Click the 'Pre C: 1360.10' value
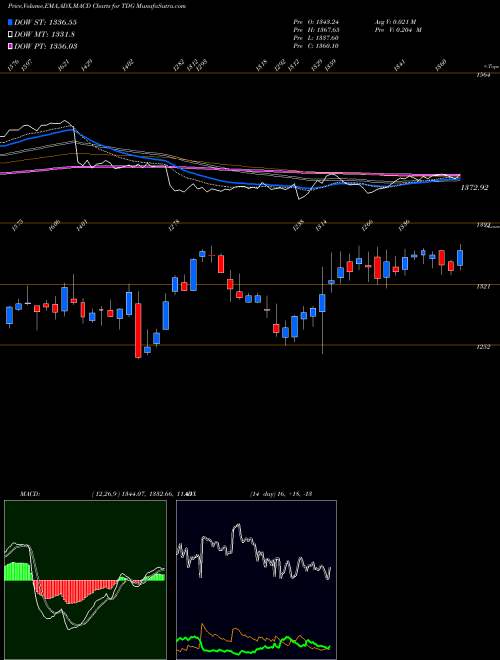The image size is (500, 660). 316,46
